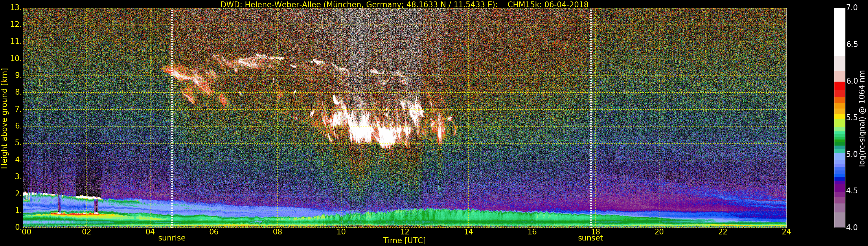
Task: Click the 6.5 tick label on the colorbar
Action: [852, 45]
